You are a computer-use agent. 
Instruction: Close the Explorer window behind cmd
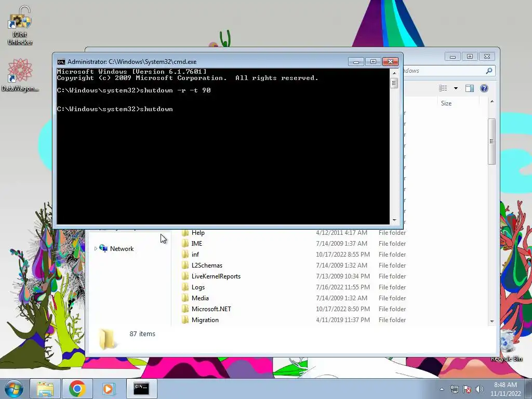[x=487, y=57]
